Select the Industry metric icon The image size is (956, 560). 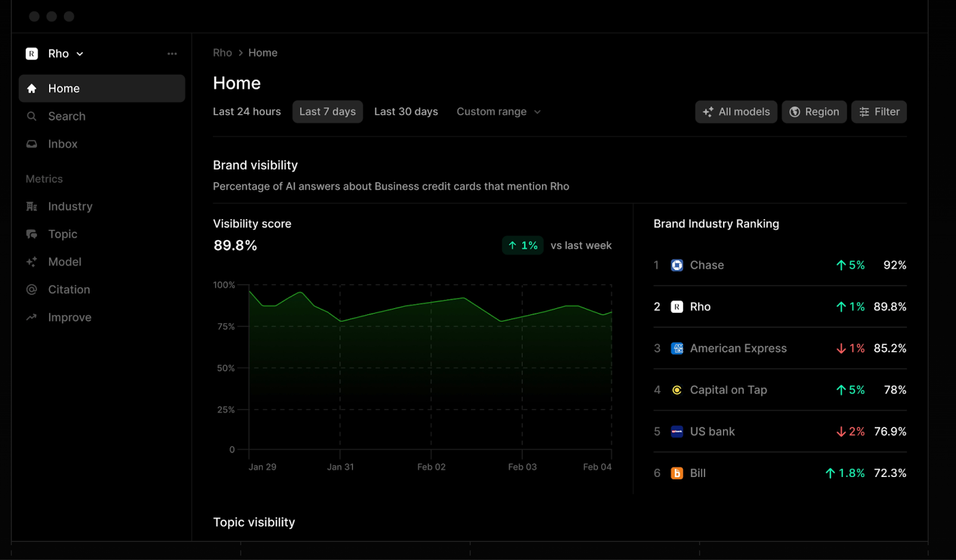point(32,206)
